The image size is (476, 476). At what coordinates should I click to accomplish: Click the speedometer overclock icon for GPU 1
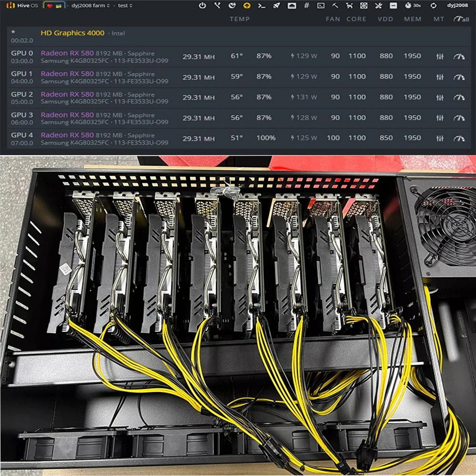[459, 77]
